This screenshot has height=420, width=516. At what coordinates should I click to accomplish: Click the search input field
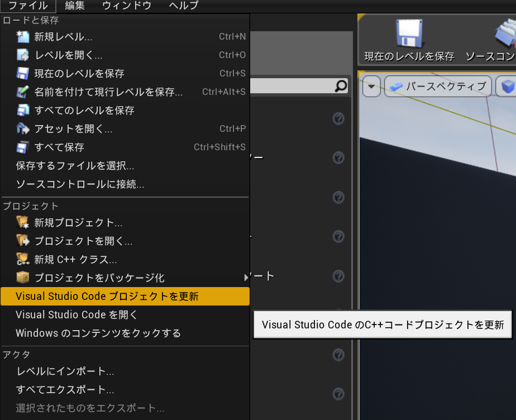click(x=299, y=86)
